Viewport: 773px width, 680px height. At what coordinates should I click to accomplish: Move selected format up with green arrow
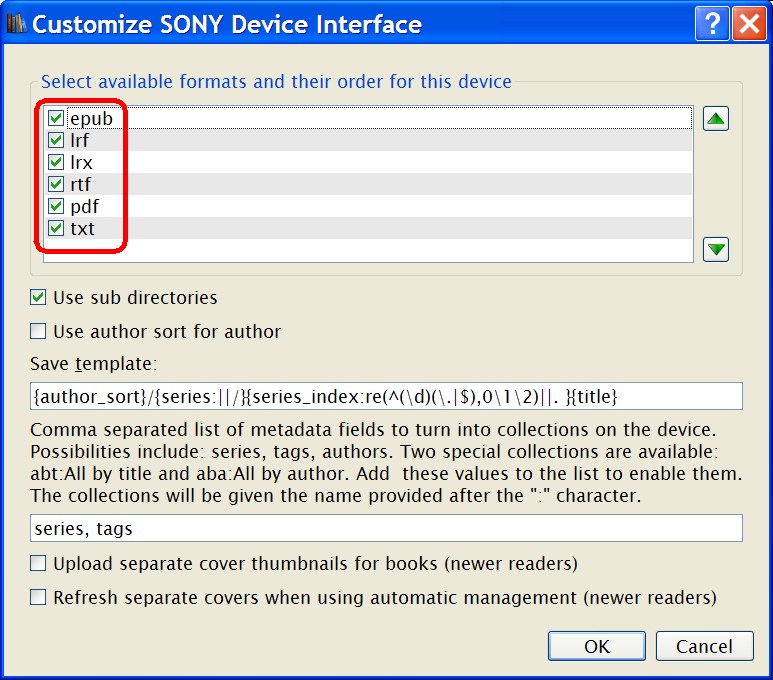pyautogui.click(x=715, y=119)
